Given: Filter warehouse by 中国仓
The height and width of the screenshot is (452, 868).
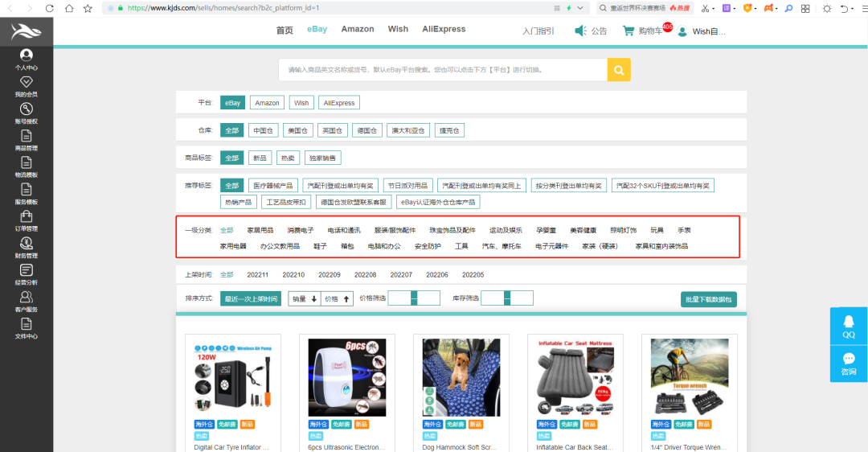Looking at the screenshot, I should tap(263, 131).
